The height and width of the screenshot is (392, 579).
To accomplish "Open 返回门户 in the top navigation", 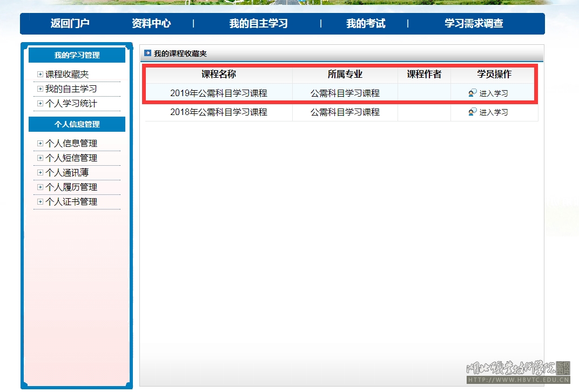I will pyautogui.click(x=70, y=24).
